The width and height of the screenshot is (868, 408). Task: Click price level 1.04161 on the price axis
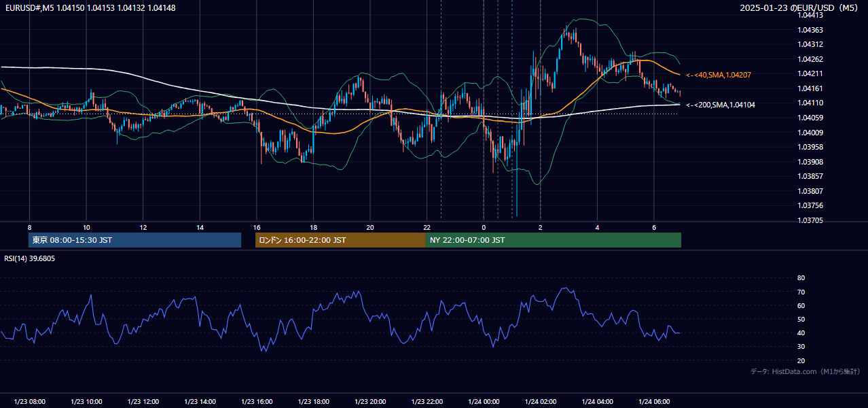point(810,88)
